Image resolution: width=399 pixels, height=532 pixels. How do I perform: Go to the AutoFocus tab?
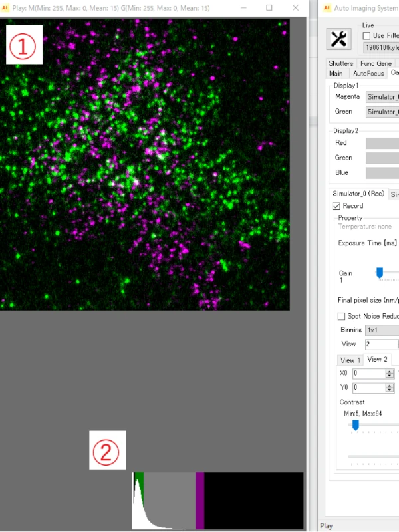[x=368, y=74]
